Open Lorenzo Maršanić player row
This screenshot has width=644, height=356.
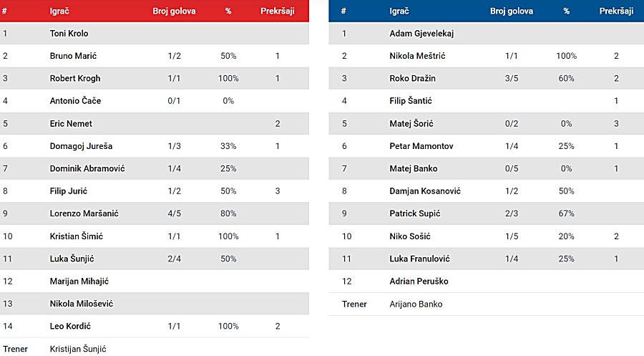[x=155, y=213]
